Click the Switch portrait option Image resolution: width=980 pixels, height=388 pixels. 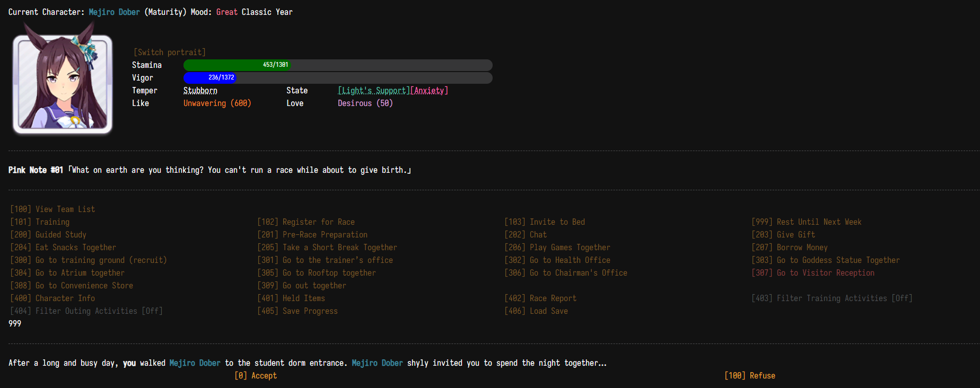170,52
